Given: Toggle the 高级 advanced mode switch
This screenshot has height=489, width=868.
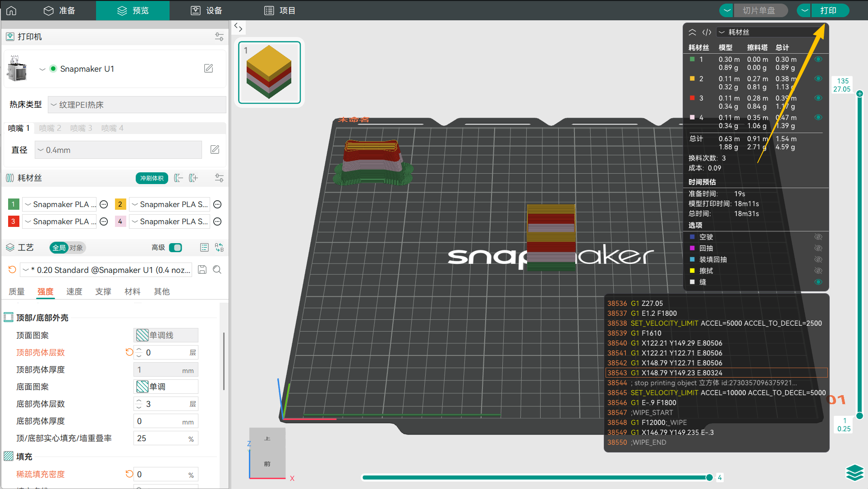Looking at the screenshot, I should 175,247.
